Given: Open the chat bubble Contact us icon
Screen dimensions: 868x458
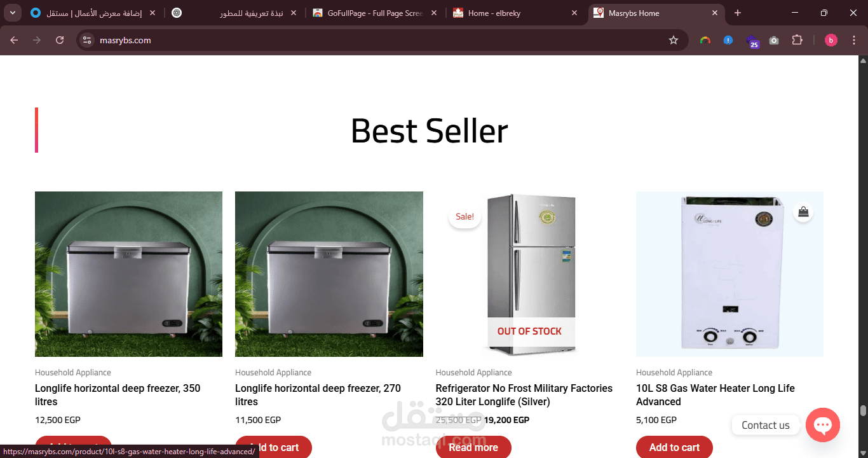Looking at the screenshot, I should pos(823,425).
